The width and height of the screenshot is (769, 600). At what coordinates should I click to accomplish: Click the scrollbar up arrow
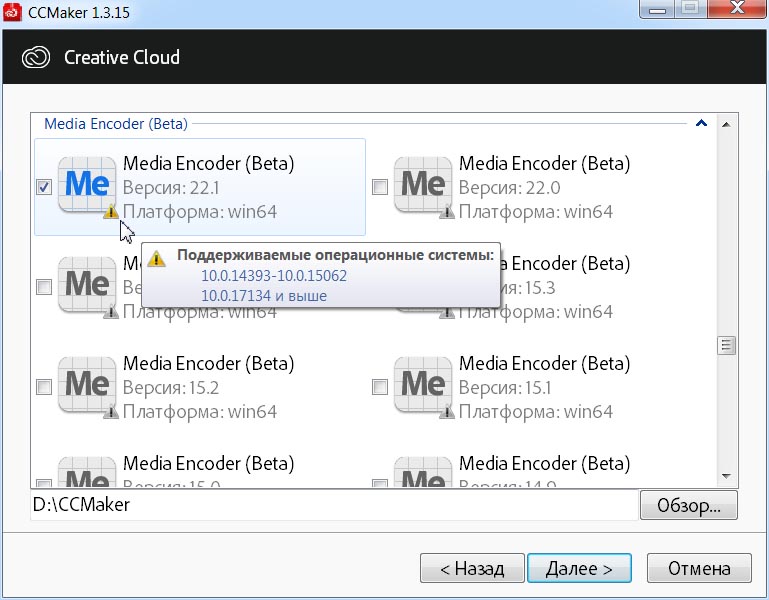coord(726,125)
